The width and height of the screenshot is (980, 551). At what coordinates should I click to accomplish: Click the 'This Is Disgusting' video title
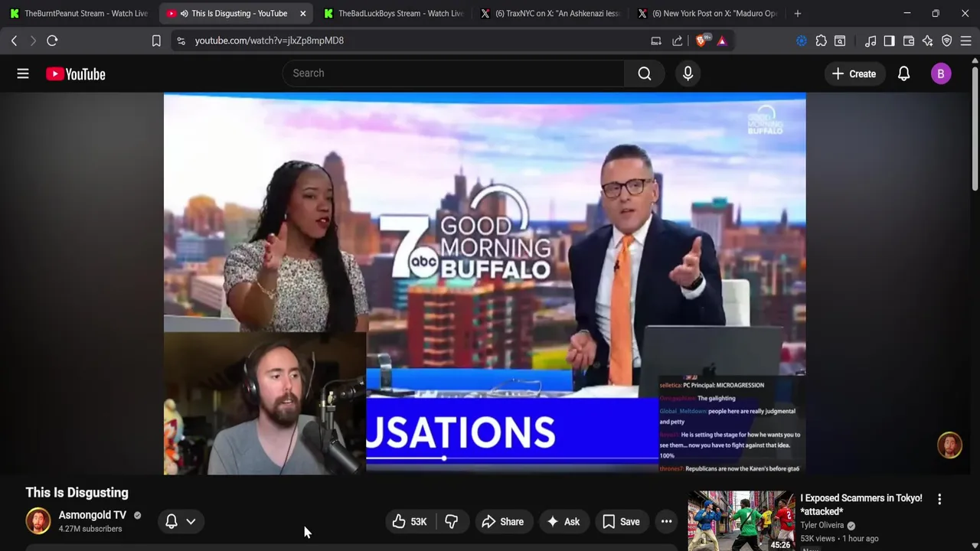pyautogui.click(x=77, y=493)
